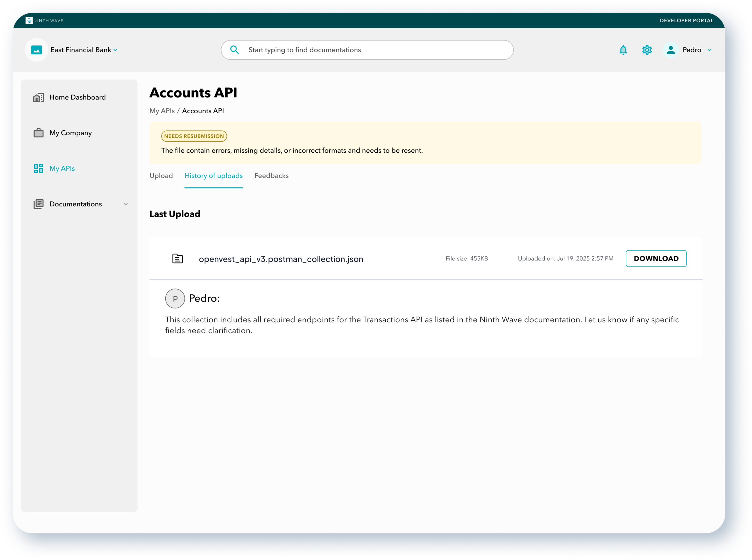752x560 pixels.
Task: Click Pedro's user avatar icon
Action: [x=670, y=50]
